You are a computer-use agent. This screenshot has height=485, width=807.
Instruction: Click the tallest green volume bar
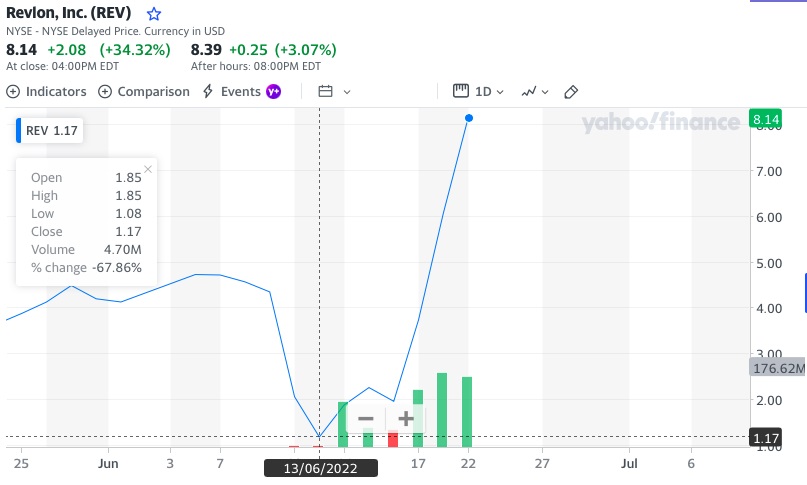(x=442, y=410)
